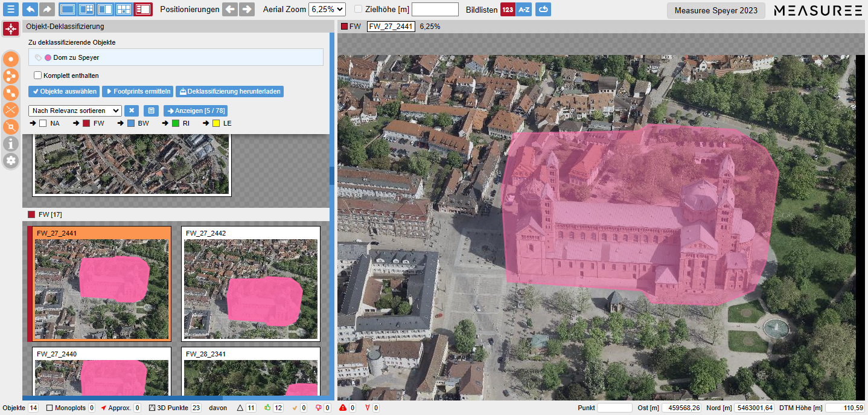868x415 pixels.
Task: Expand the Nach Relevanz sortieren dropdown
Action: click(x=75, y=111)
